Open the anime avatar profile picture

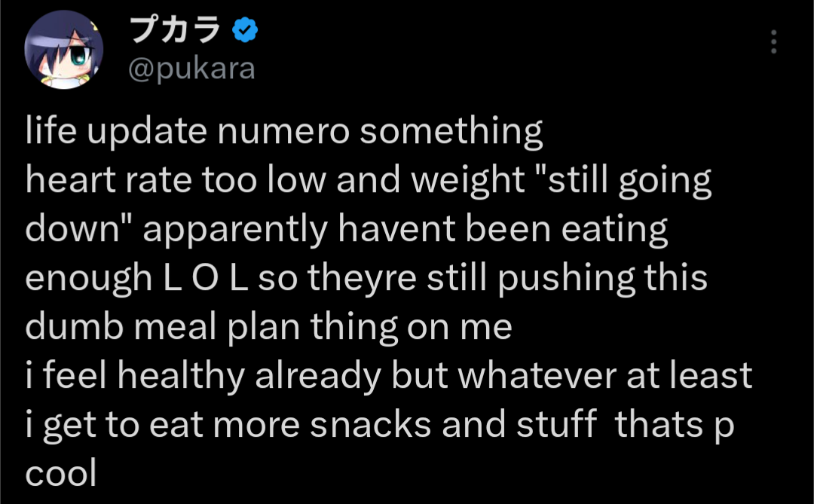pos(63,50)
